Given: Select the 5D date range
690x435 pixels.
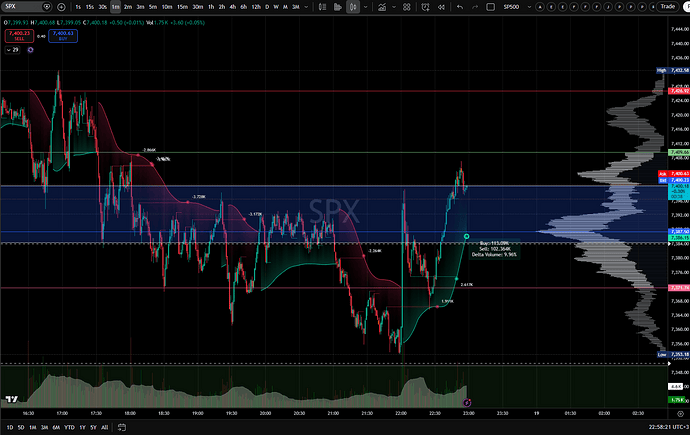Looking at the screenshot, I should [x=21, y=427].
